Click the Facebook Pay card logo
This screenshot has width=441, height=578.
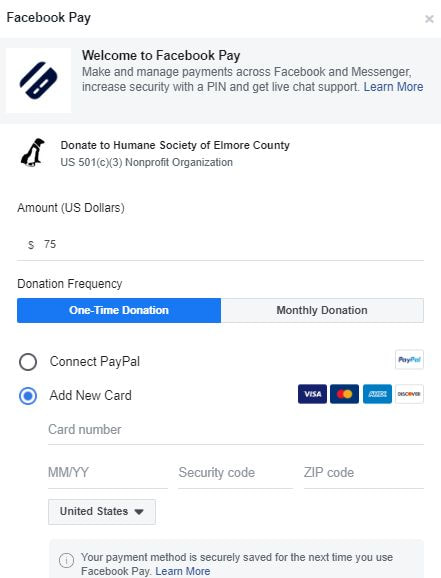[x=38, y=80]
